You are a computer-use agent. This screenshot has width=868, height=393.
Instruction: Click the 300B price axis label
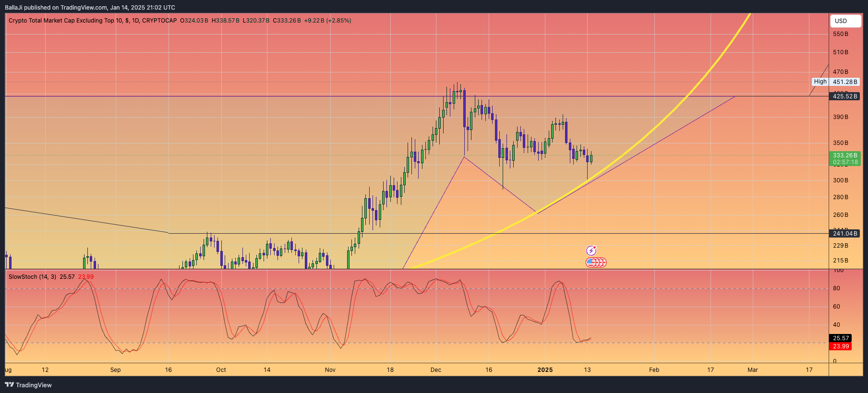[x=841, y=180]
